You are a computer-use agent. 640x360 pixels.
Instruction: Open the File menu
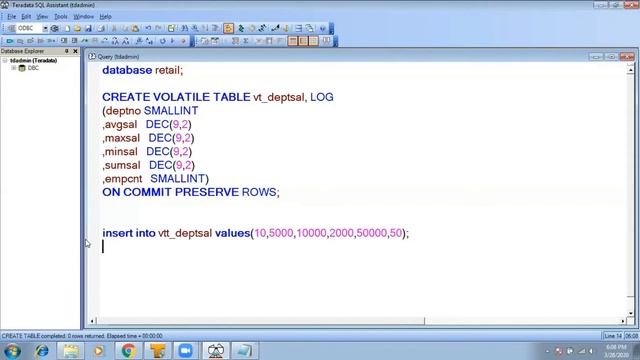coord(11,17)
